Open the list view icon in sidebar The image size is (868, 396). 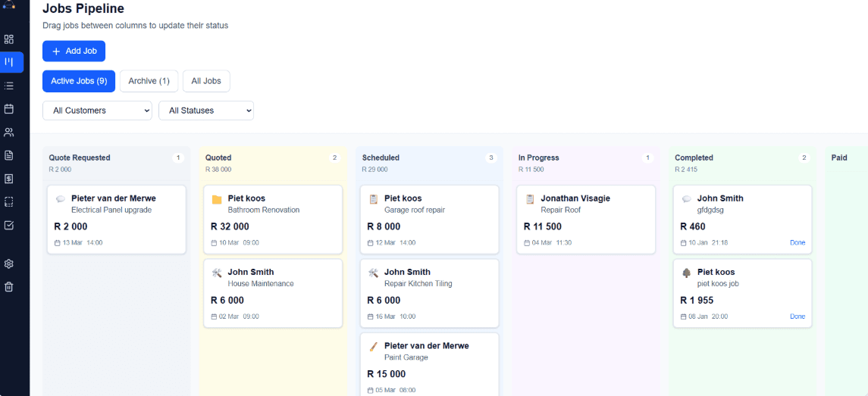(9, 86)
